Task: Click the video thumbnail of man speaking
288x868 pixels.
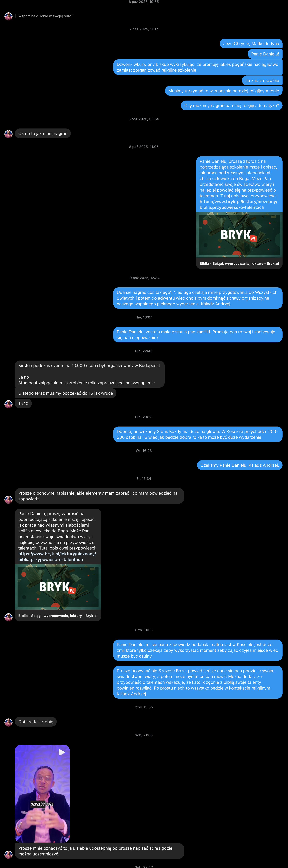Action: pyautogui.click(x=42, y=793)
